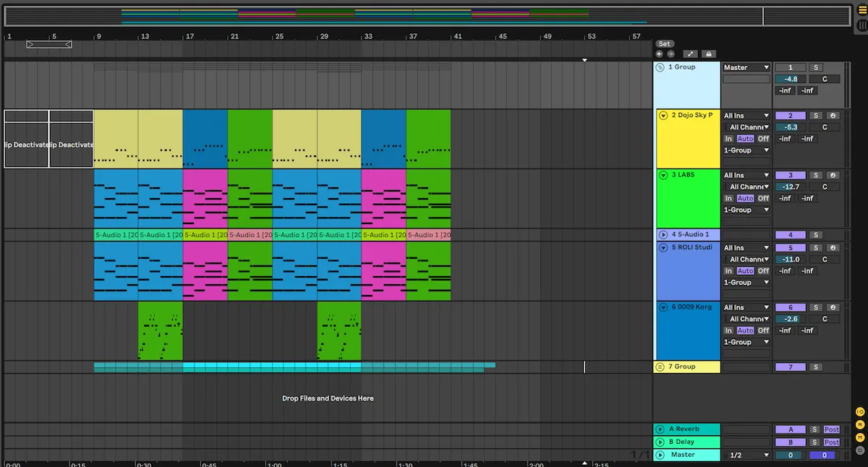Solo the 4 5-Audio 1 track

[815, 235]
